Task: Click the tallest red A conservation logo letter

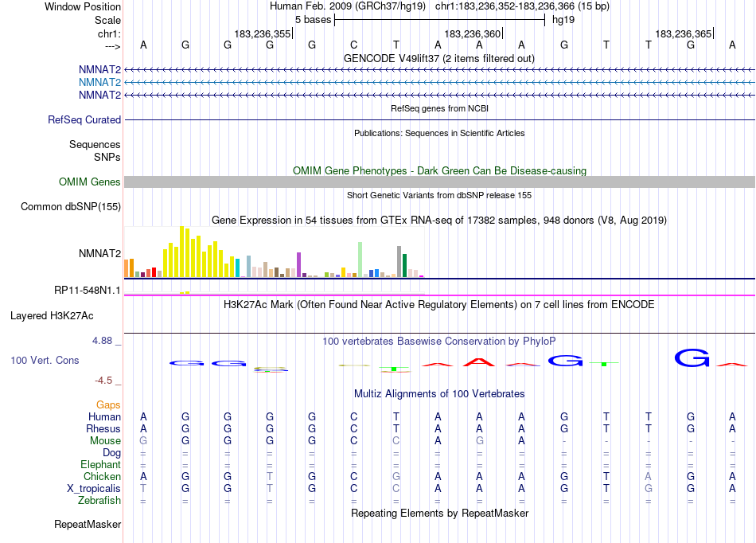Action: [479, 362]
